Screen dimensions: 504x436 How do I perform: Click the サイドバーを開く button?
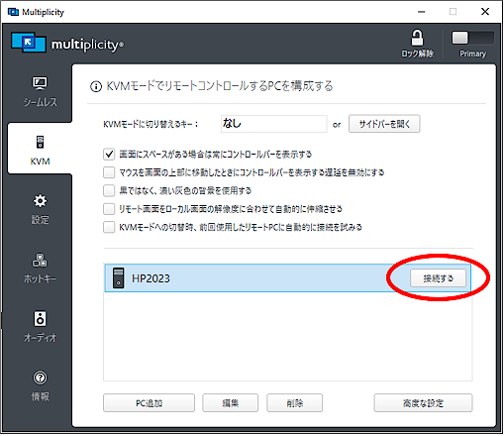[x=384, y=124]
